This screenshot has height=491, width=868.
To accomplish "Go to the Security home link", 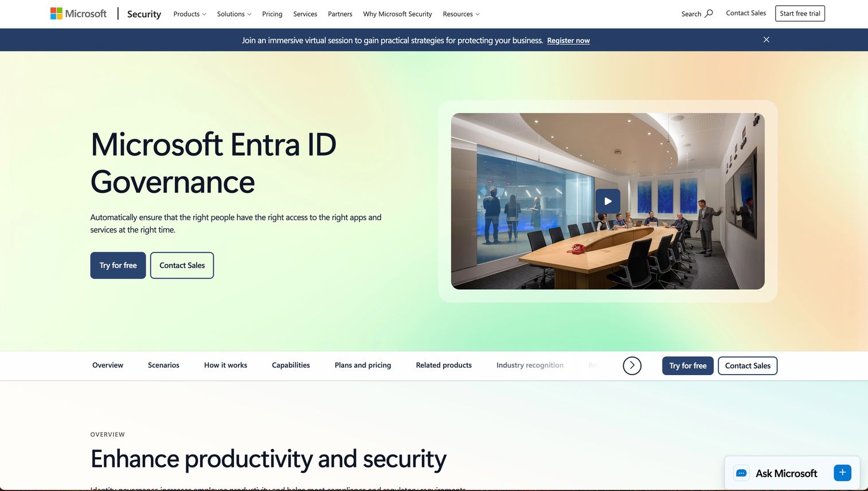I will [144, 14].
